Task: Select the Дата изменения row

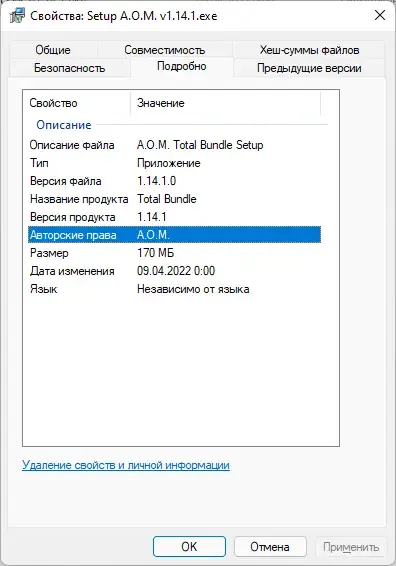Action: click(174, 271)
